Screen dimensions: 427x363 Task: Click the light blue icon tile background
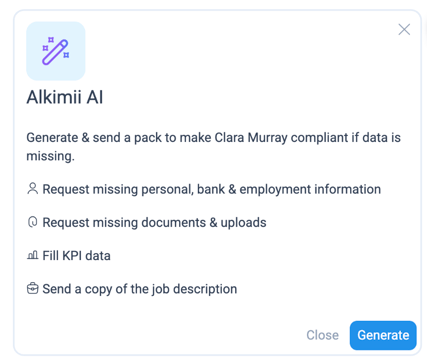click(56, 51)
